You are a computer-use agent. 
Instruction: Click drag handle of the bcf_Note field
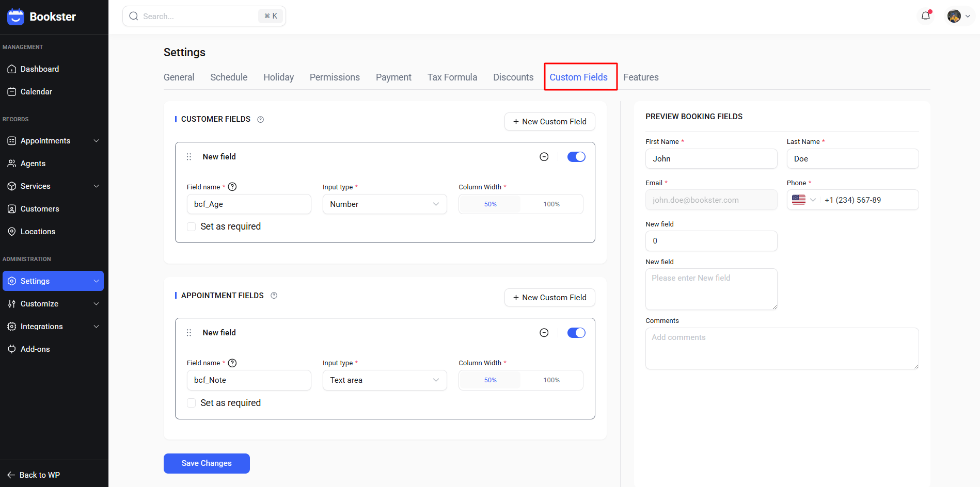point(189,333)
